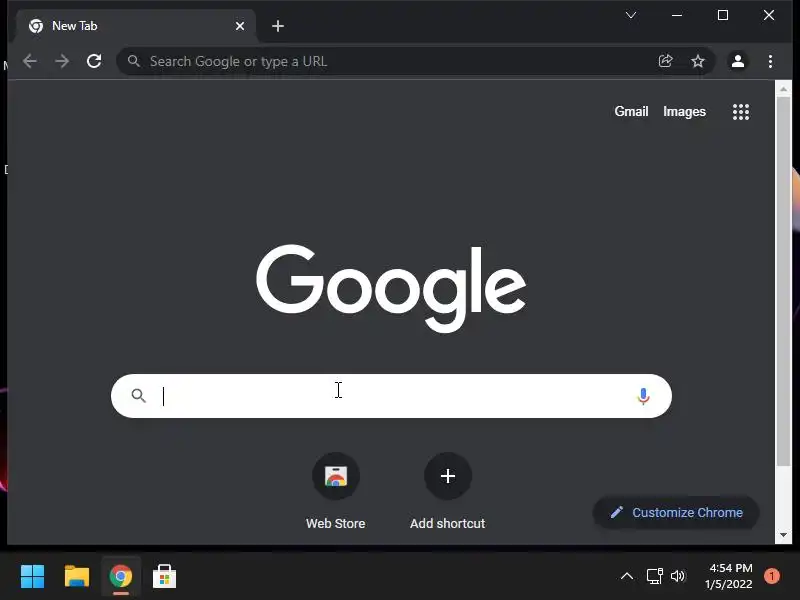Focus the Google search input field
This screenshot has height=600, width=800.
393,396
